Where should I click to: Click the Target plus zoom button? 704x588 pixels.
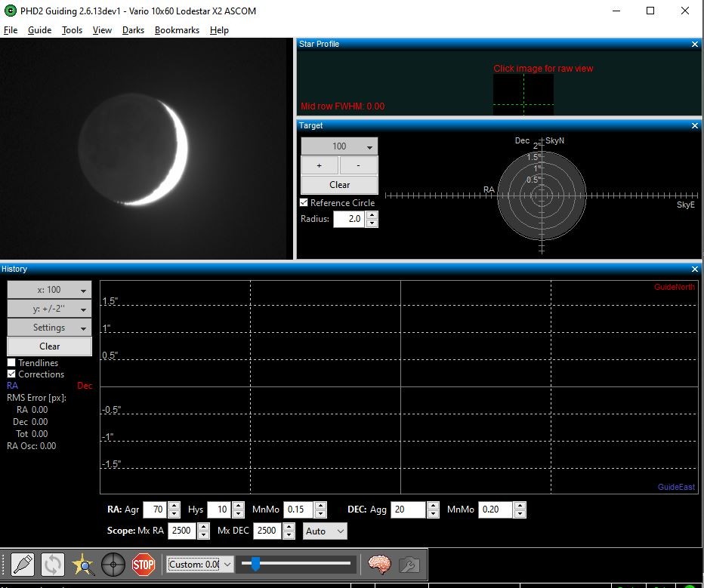[x=320, y=165]
